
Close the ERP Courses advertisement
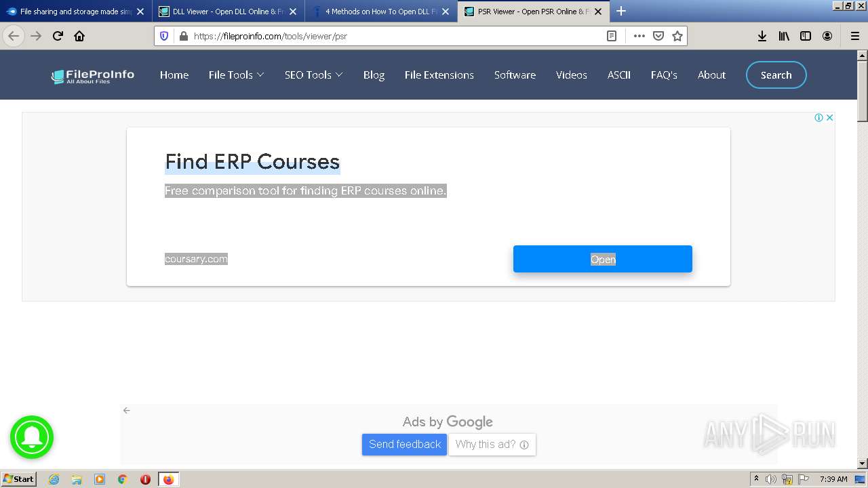829,117
